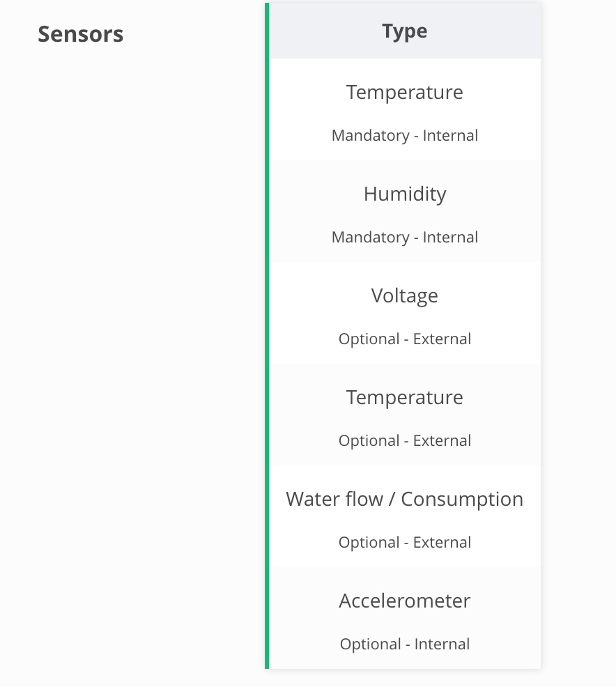Click the Type column header

pyautogui.click(x=405, y=31)
